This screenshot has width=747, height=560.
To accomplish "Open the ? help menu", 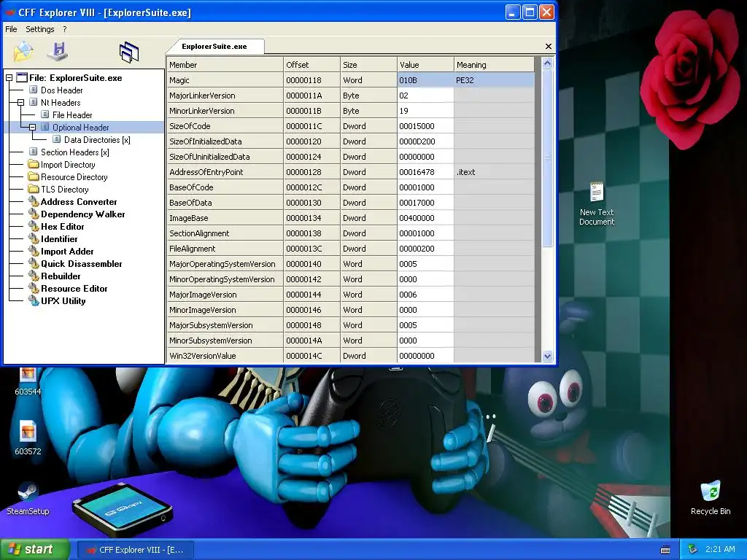I will click(x=65, y=29).
